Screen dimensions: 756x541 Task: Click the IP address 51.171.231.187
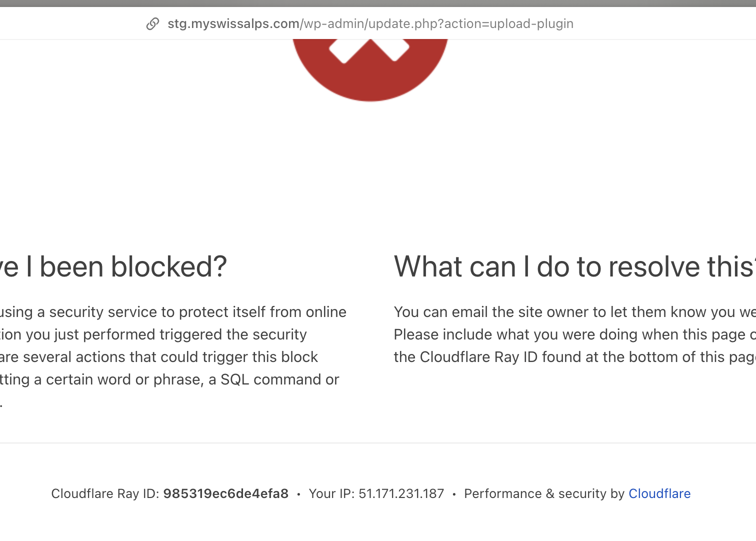(401, 493)
